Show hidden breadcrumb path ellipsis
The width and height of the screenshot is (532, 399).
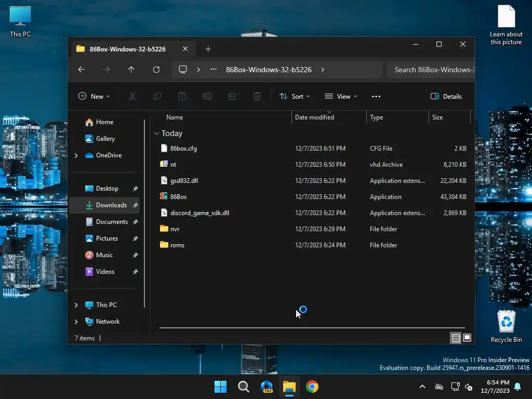pyautogui.click(x=214, y=70)
